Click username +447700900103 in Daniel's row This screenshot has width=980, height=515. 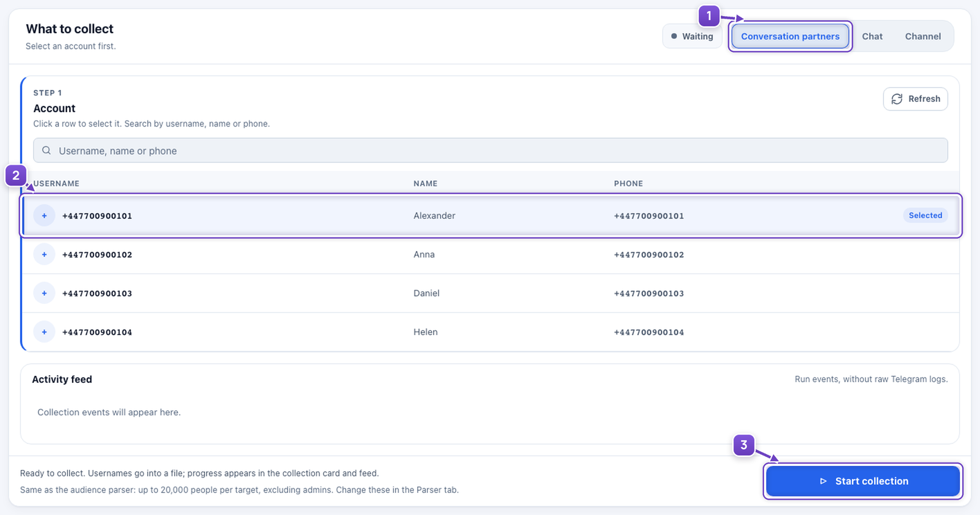(97, 293)
